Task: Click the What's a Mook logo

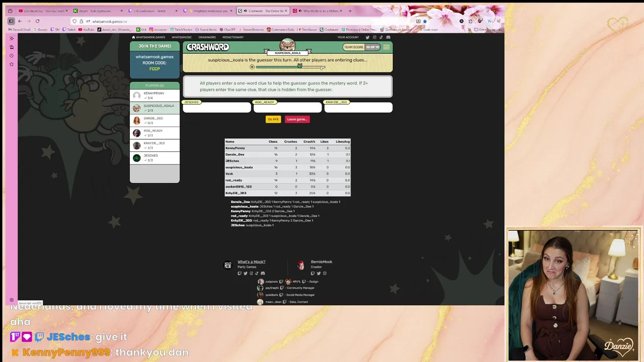Action: (x=228, y=265)
